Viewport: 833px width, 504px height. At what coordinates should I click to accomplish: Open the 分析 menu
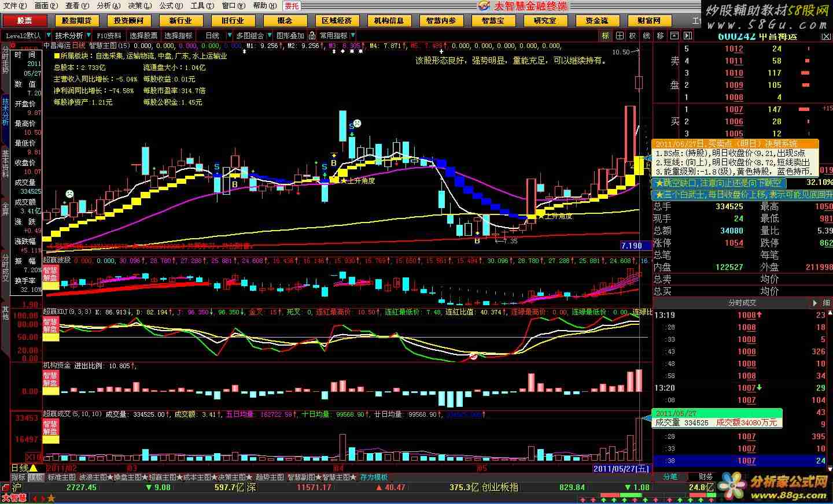(108, 6)
